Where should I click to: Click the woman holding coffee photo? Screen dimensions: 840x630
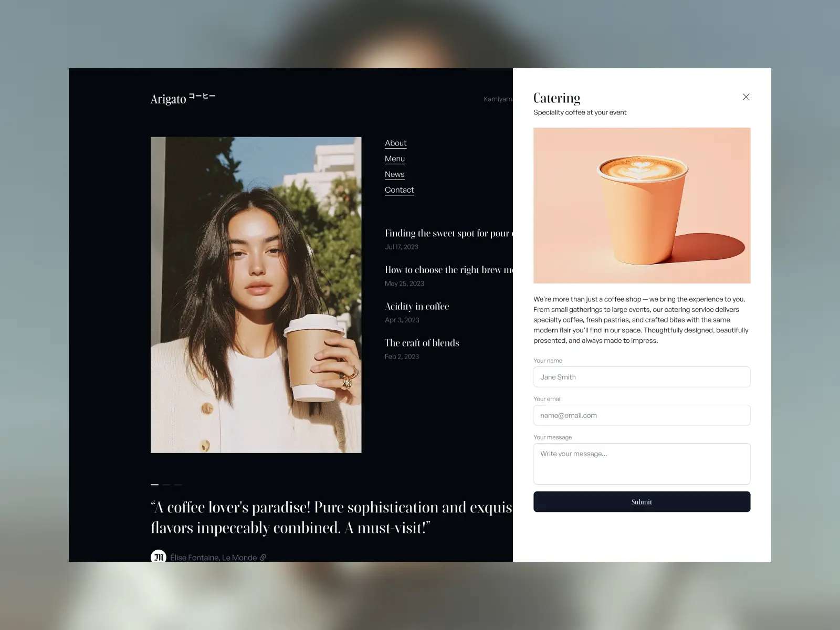pyautogui.click(x=256, y=295)
